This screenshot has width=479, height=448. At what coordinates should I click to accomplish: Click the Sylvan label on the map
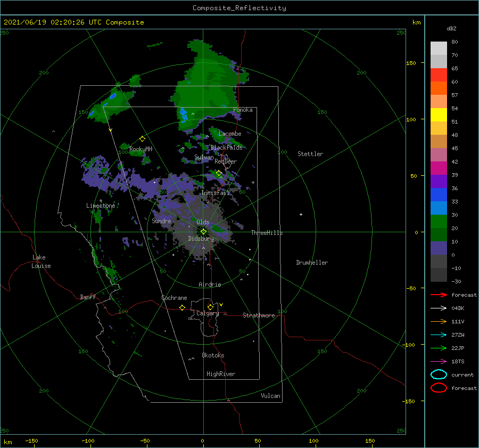[x=204, y=158]
